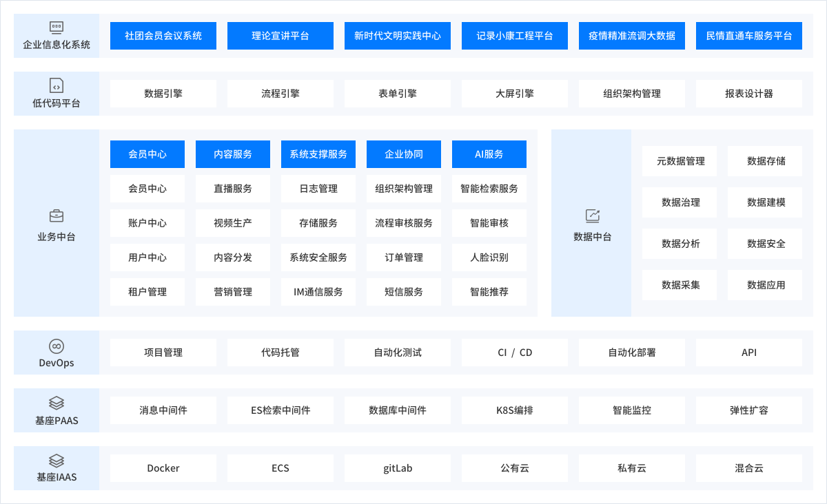Choose the 数据引擎 tile

pyautogui.click(x=163, y=94)
